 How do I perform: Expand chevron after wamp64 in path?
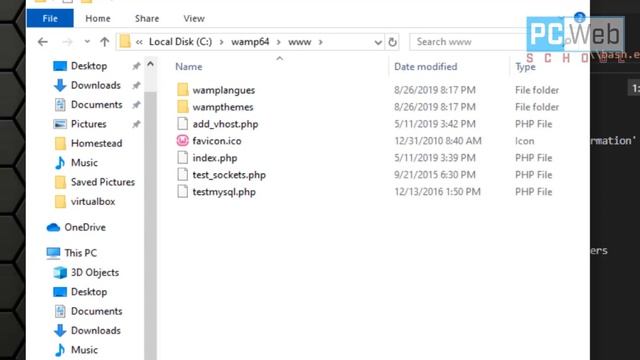279,42
